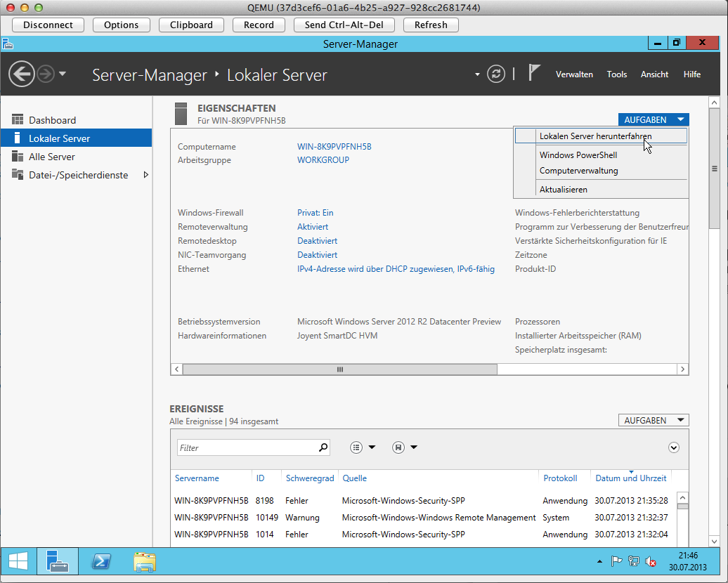Open Server-Manager from the taskbar

coord(57,561)
